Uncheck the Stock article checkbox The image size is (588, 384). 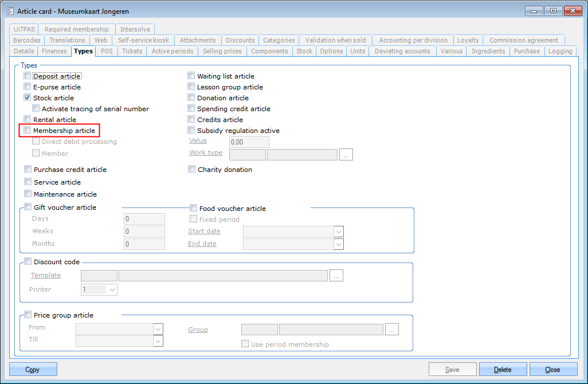28,98
